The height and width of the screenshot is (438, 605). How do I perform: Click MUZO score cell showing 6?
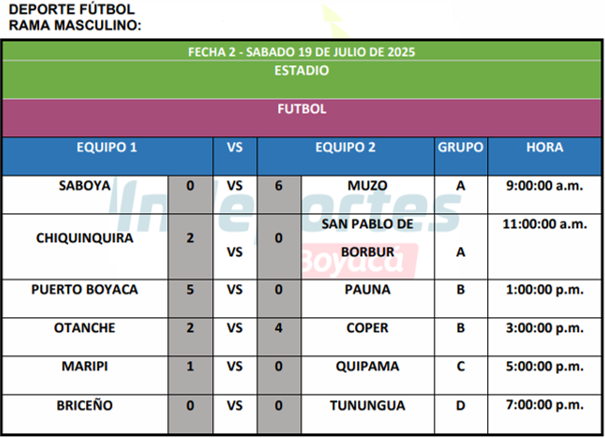(x=279, y=195)
